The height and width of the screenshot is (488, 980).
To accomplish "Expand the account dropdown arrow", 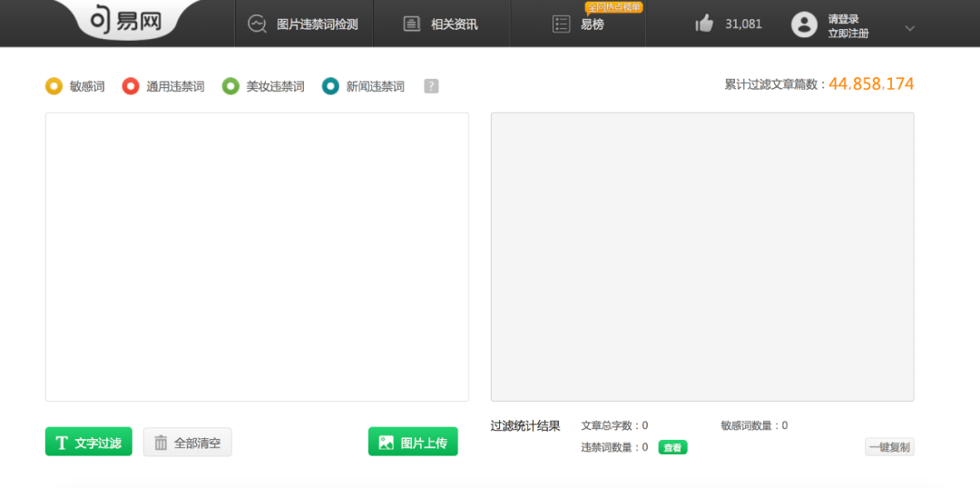I will point(910,28).
